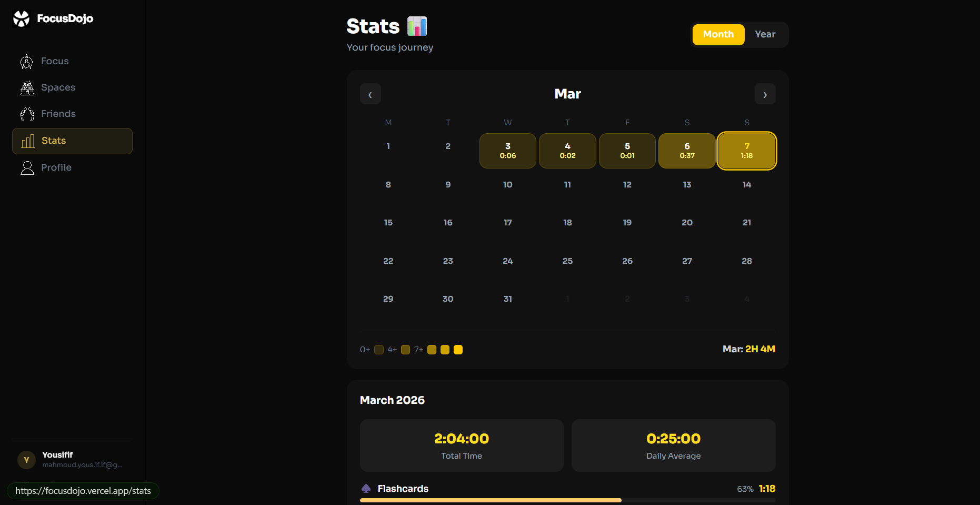
Task: Click the Friends people icon
Action: click(26, 114)
